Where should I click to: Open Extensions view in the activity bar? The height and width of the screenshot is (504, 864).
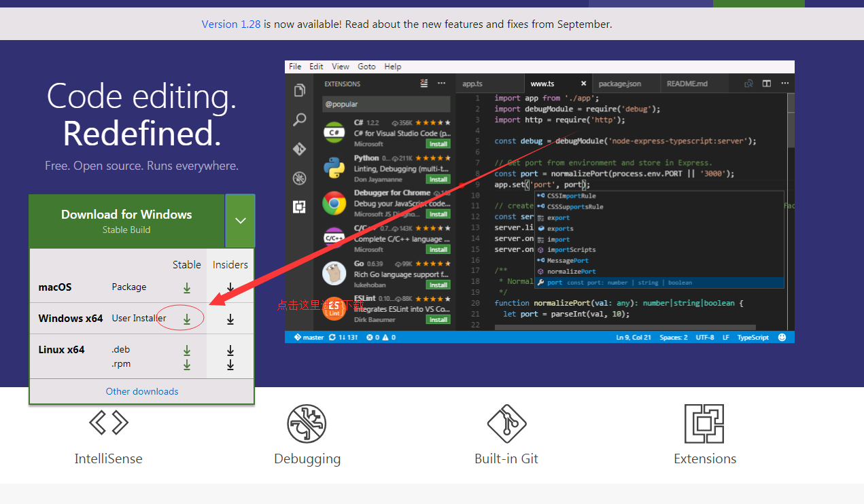coord(299,207)
